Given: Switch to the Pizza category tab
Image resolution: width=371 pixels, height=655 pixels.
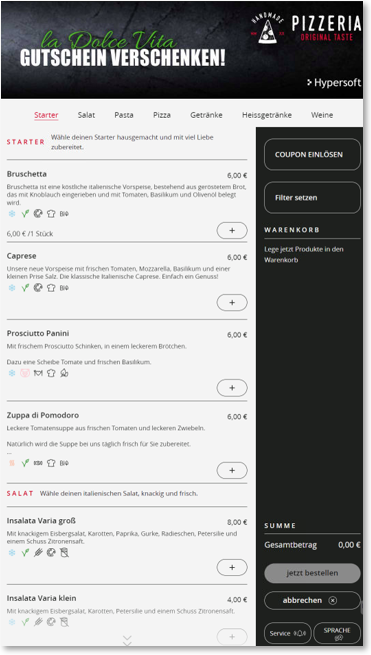Looking at the screenshot, I should (162, 115).
